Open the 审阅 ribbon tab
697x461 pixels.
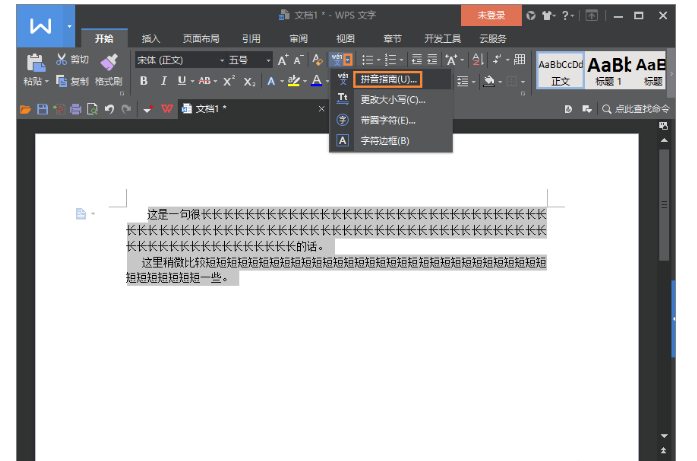click(298, 39)
